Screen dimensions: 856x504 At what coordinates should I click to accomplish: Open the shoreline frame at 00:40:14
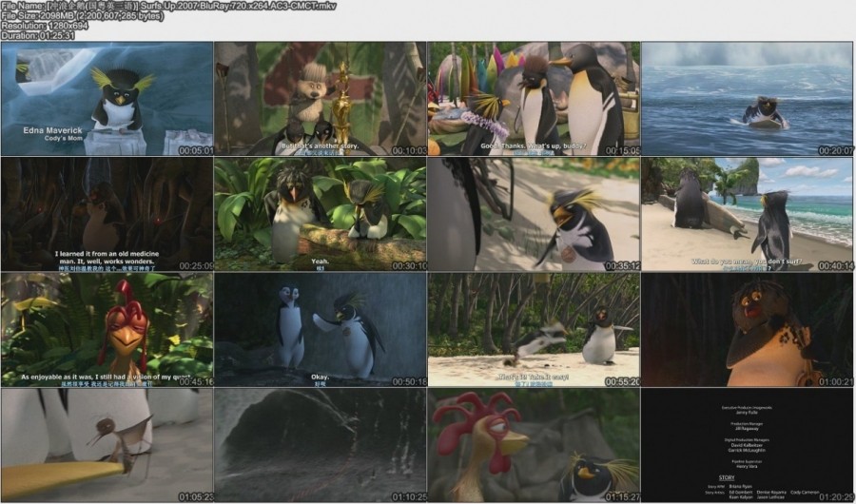tap(747, 214)
